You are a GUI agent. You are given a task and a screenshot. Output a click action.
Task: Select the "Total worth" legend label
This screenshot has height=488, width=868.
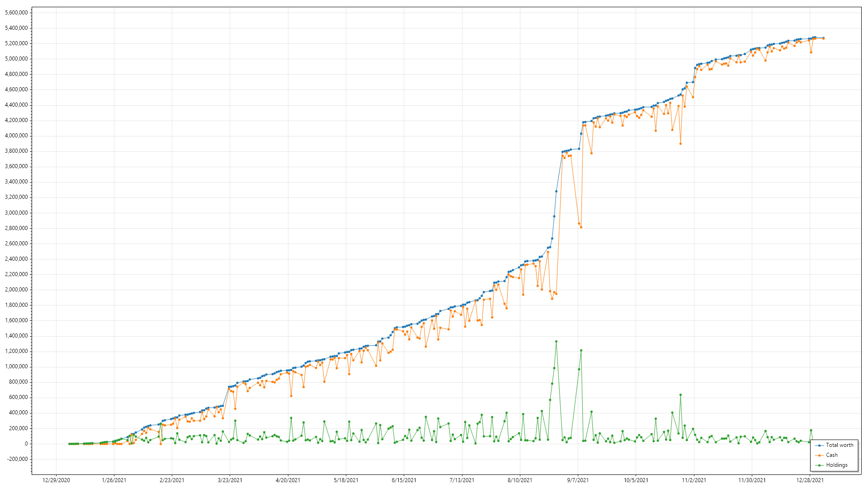[x=840, y=445]
